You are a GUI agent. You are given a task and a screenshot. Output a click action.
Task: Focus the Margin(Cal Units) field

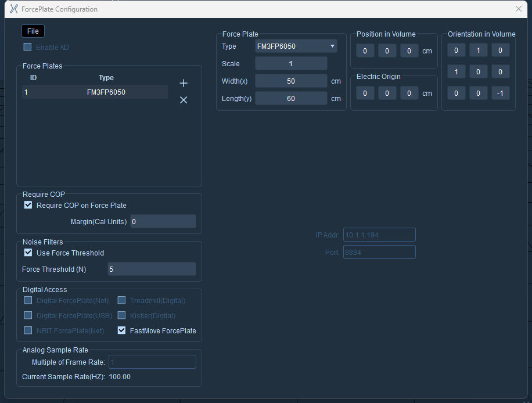[x=163, y=221]
